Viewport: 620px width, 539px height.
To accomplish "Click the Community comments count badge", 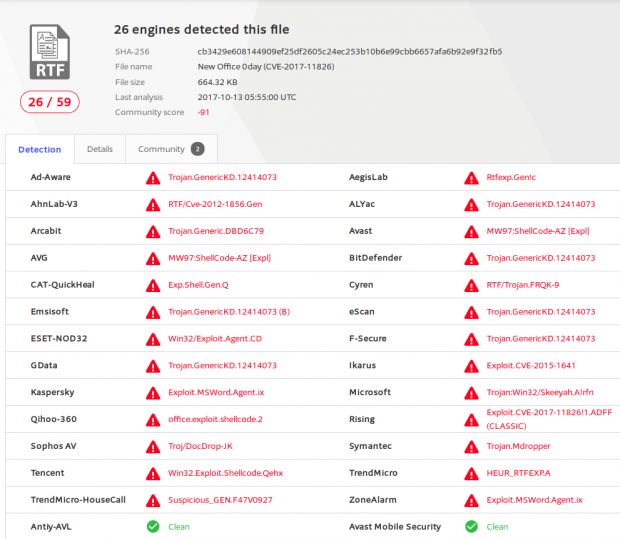I will coord(198,149).
